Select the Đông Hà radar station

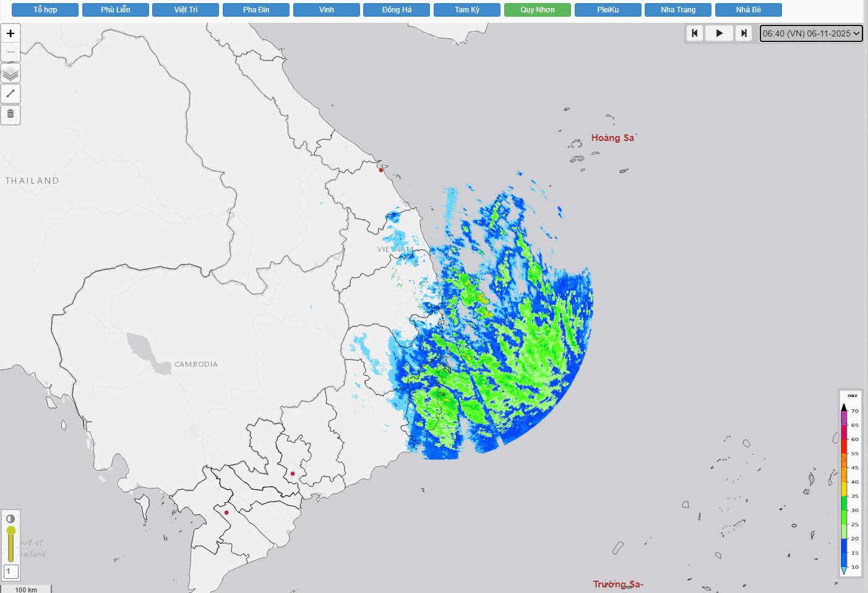[397, 10]
